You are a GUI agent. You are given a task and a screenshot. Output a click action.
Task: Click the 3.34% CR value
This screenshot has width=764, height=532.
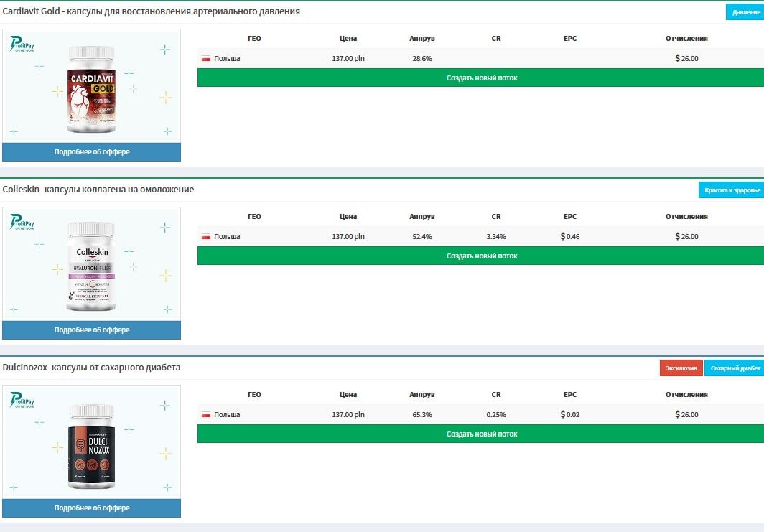(x=496, y=237)
